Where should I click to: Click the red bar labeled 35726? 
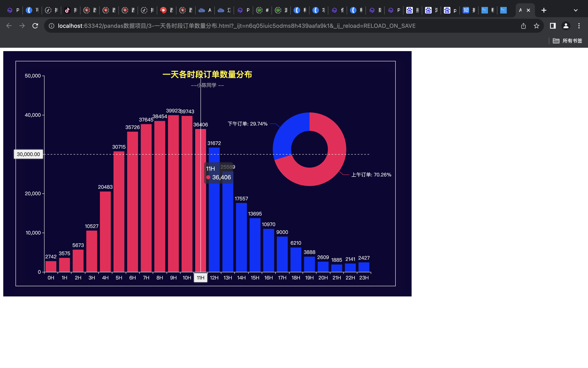pyautogui.click(x=133, y=202)
